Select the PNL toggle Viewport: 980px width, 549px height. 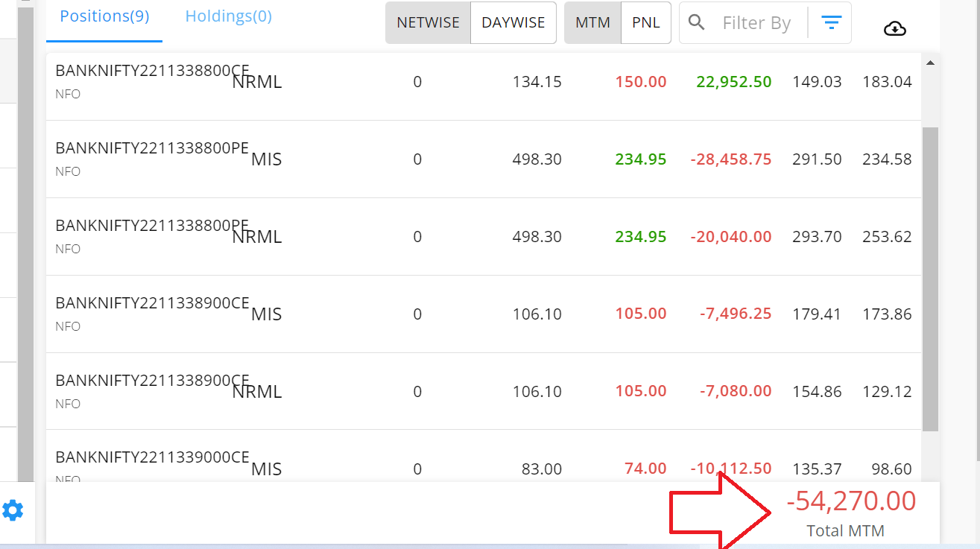pyautogui.click(x=646, y=23)
